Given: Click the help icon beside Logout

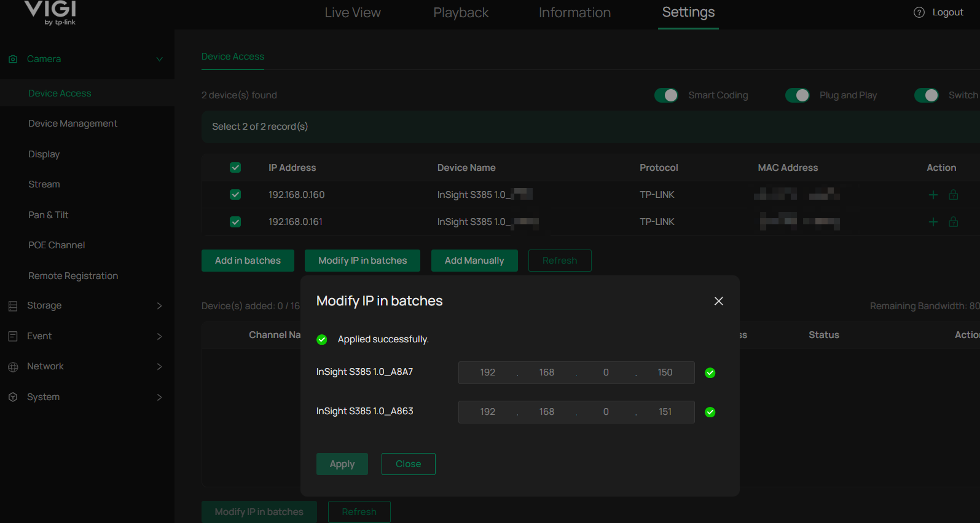Looking at the screenshot, I should [x=919, y=12].
